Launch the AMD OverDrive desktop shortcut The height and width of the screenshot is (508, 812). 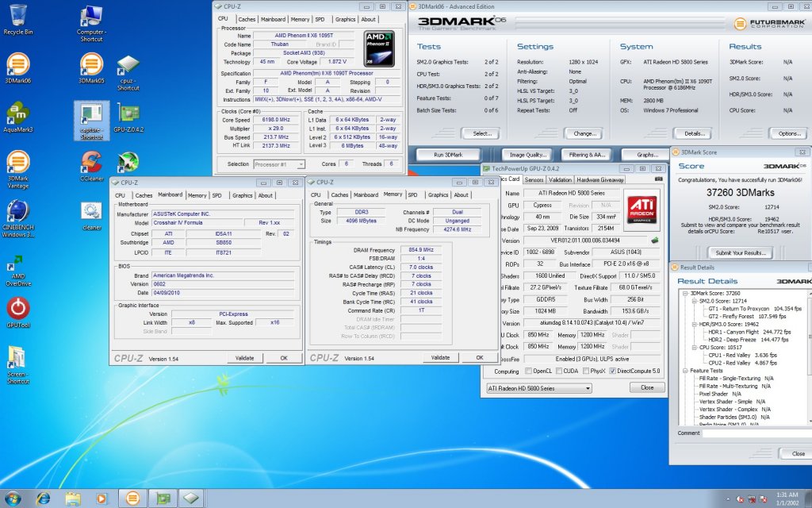(18, 270)
